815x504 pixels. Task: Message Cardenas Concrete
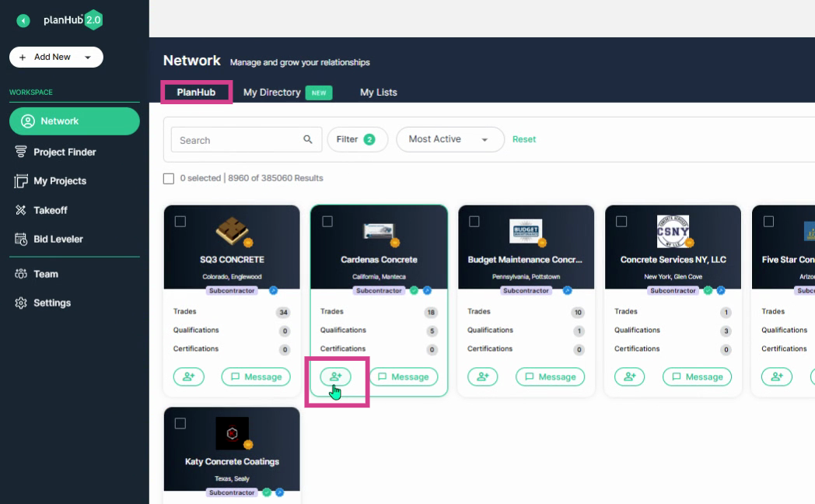404,376
